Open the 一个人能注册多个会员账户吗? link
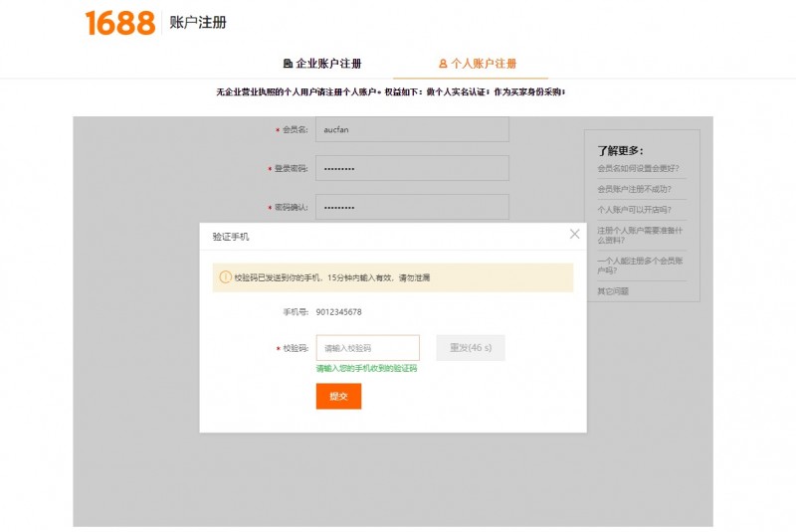The width and height of the screenshot is (796, 532). tap(639, 265)
